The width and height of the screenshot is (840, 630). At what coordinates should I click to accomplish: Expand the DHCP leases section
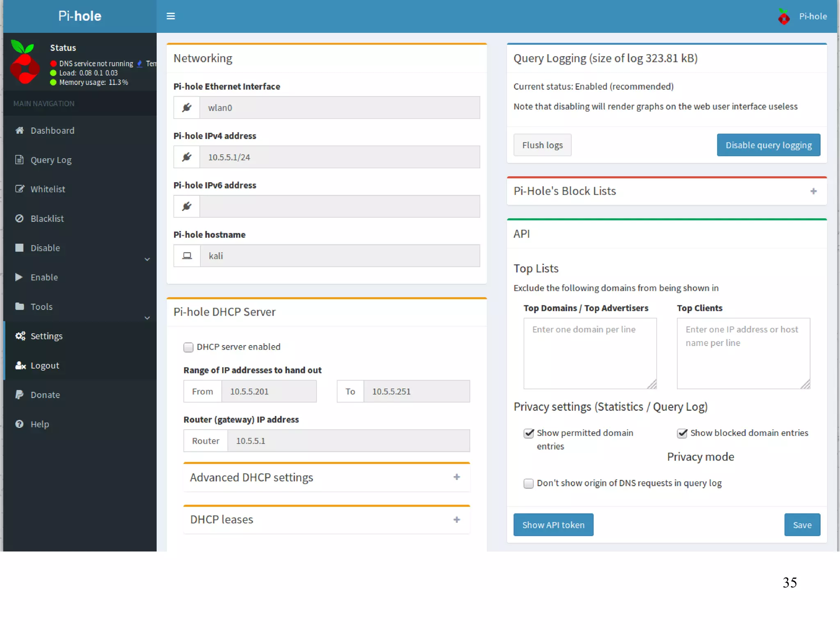(x=457, y=520)
